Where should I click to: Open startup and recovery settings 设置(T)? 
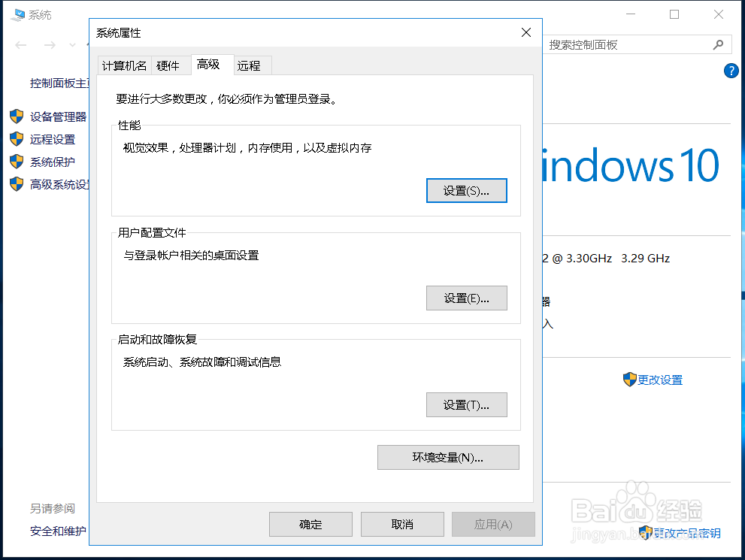(466, 404)
